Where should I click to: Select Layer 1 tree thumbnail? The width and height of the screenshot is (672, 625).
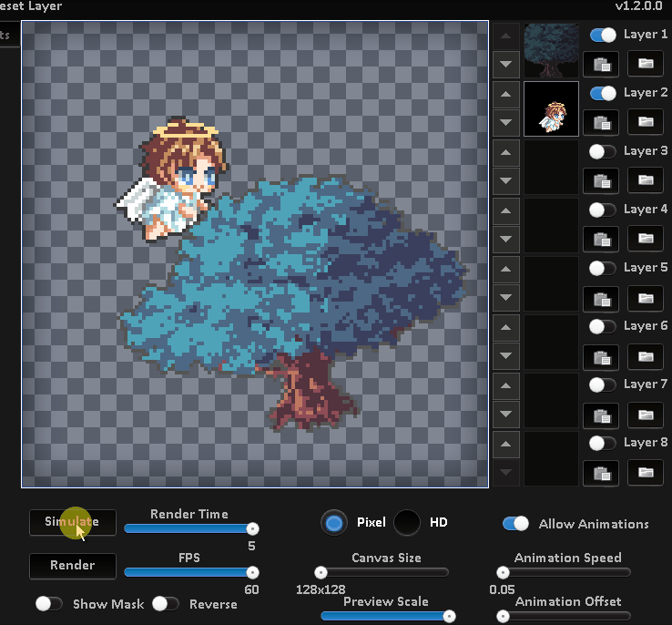(551, 51)
